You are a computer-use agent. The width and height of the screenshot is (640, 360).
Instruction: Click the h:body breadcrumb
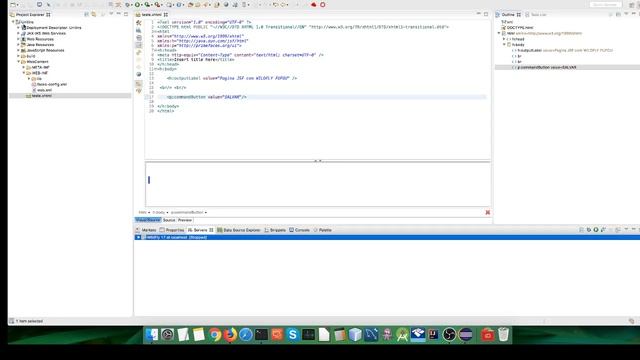158,212
